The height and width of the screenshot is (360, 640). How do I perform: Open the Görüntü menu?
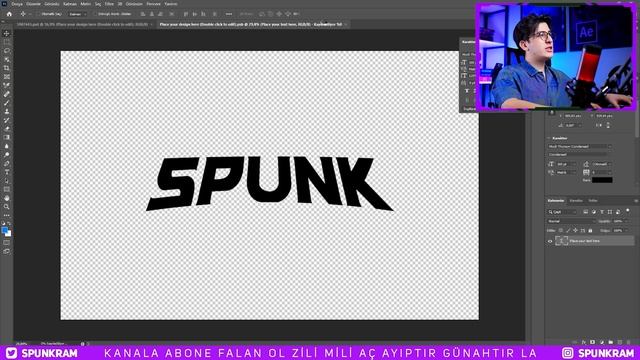coord(52,4)
